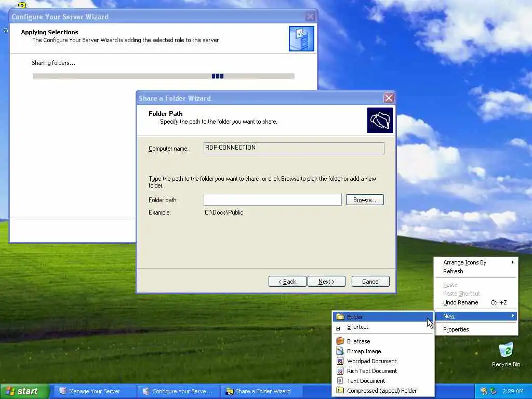Switch to Configure Your Server taskbar button
The image size is (532, 399).
[x=178, y=391]
